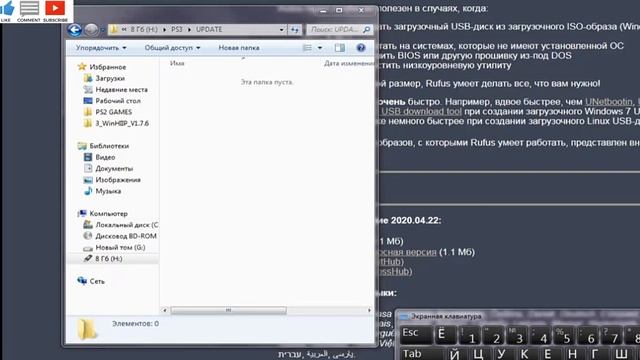Click the scrollbar's right arrow in the file list
Image resolution: width=640 pixels, height=360 pixels.
(369, 310)
